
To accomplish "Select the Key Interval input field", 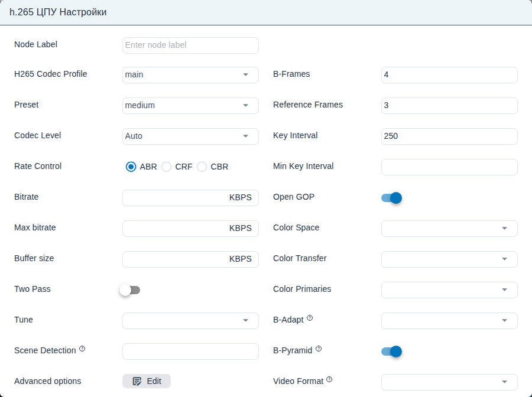I will 449,136.
